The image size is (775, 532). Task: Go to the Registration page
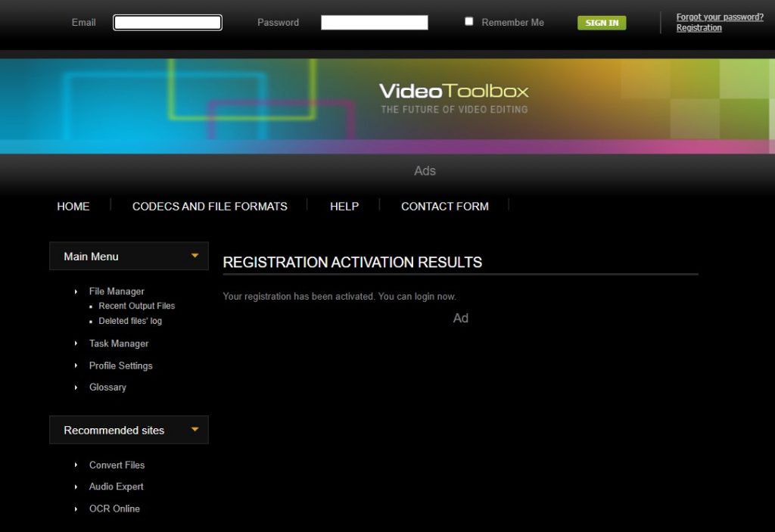(x=699, y=27)
